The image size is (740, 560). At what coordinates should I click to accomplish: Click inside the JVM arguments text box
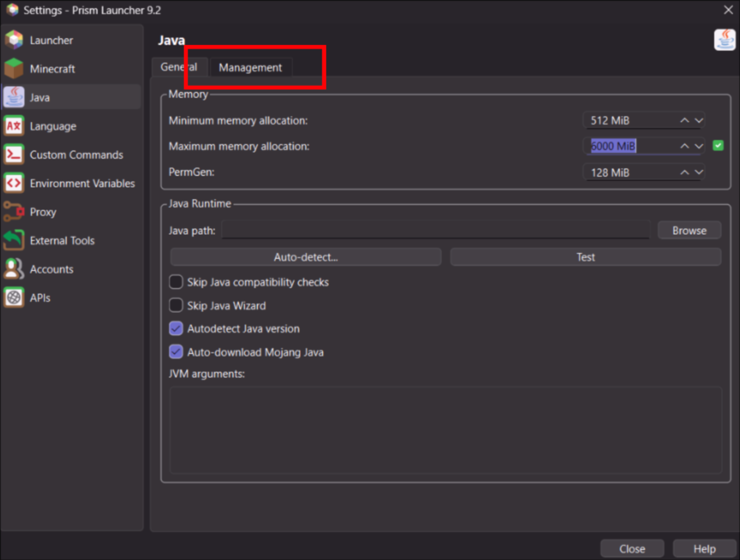(x=445, y=429)
